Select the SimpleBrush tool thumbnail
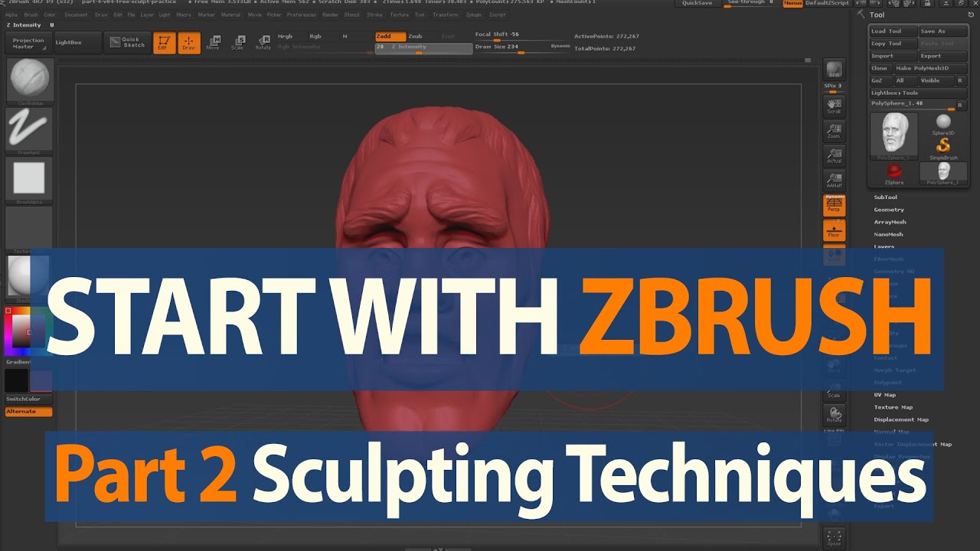 (943, 148)
